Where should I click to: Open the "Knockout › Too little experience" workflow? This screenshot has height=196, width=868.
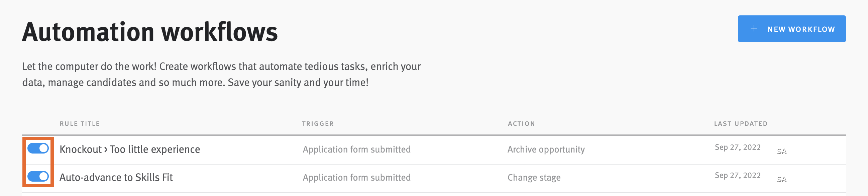(x=130, y=149)
